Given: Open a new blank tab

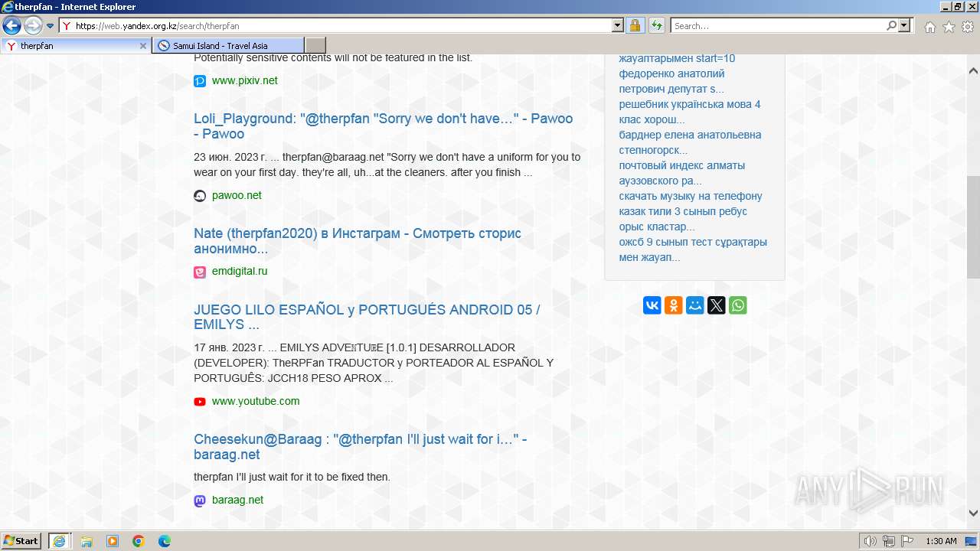Looking at the screenshot, I should coord(315,46).
